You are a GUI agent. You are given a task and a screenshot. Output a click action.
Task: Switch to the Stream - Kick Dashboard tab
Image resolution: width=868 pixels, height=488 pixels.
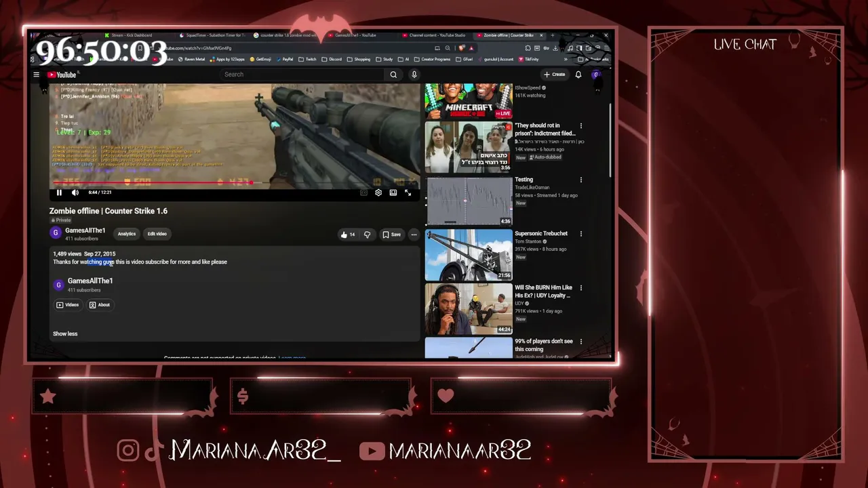[x=131, y=35]
